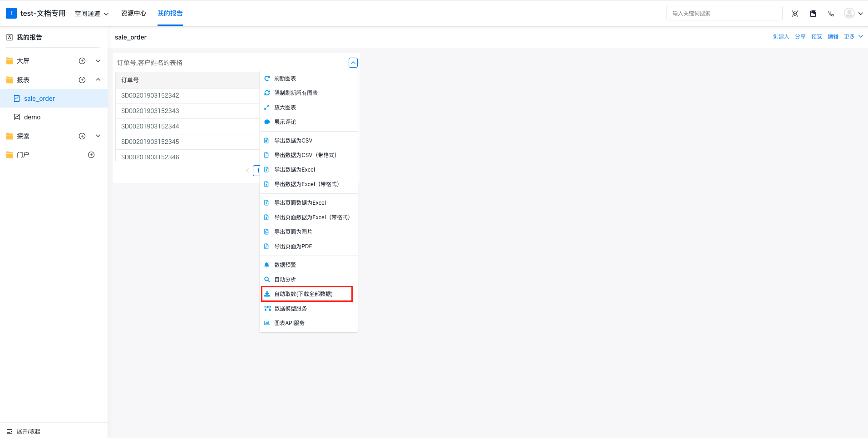Add new item to 大屏 folder

[x=82, y=61]
